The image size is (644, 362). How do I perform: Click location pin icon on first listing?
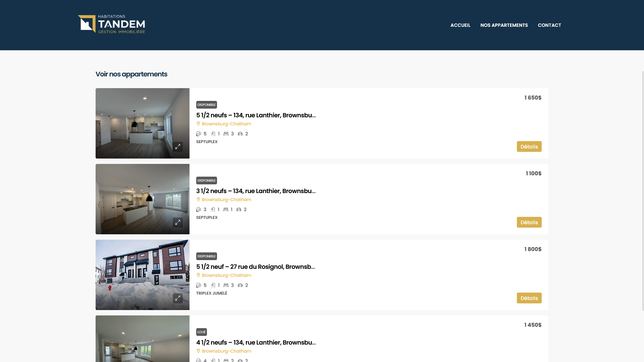198,124
